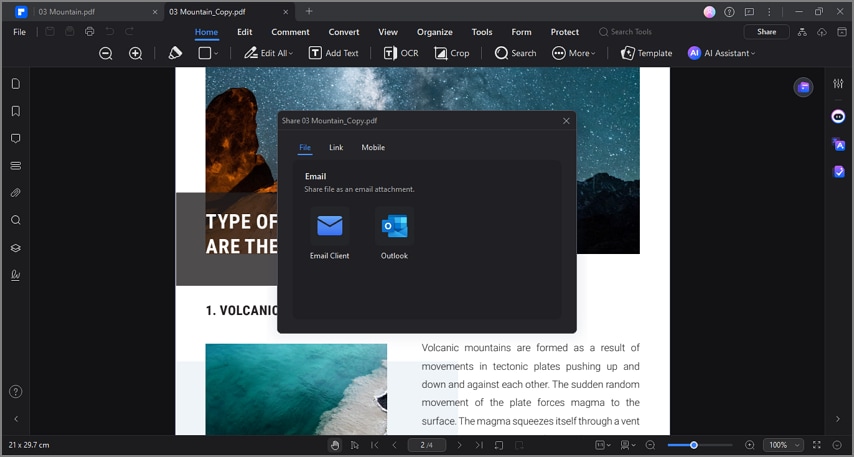The width and height of the screenshot is (854, 457).
Task: Select the hand pan tool in status bar
Action: click(335, 445)
